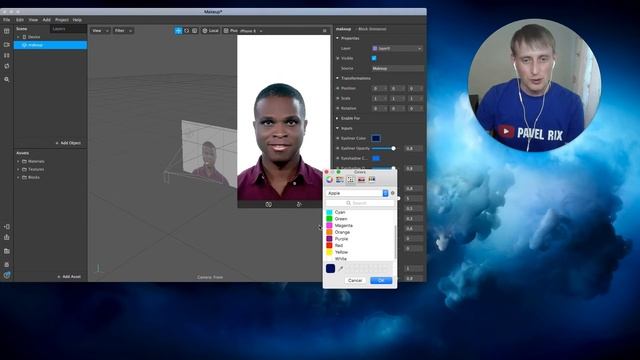Click the simulator hamburger menu icon
Viewport: 640px width, 360px height.
coord(324,31)
